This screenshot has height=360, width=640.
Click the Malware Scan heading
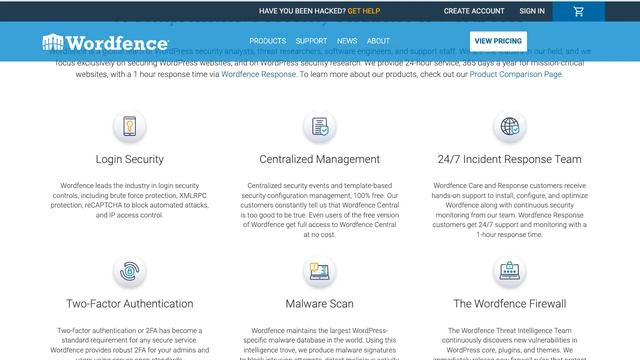click(x=320, y=304)
